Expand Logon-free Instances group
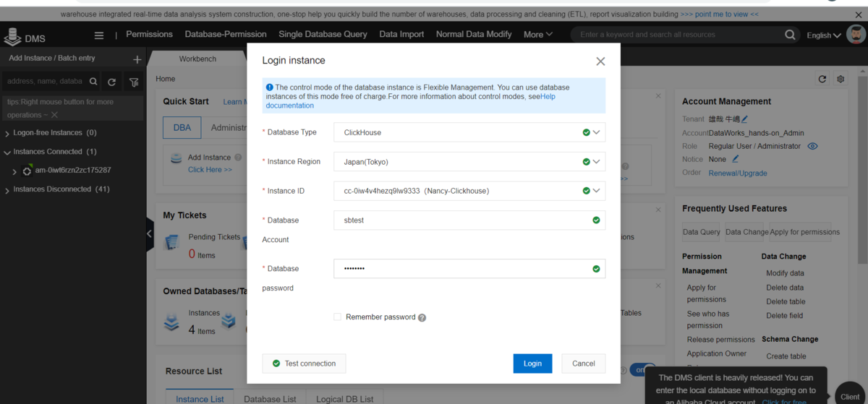Viewport: 868px width, 404px height. tap(7, 134)
